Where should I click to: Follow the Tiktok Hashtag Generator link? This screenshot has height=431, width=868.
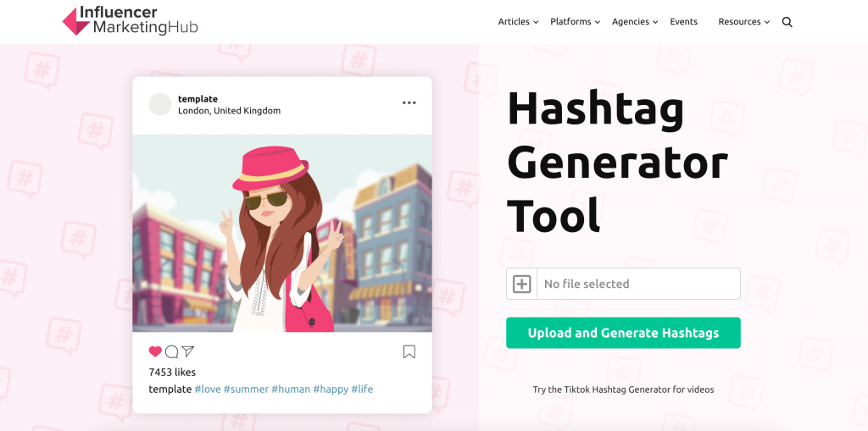point(623,390)
